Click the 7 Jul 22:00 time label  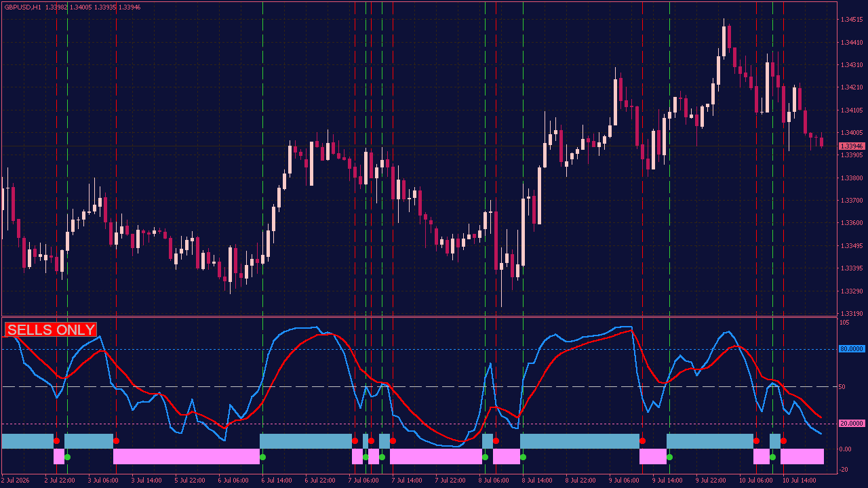[x=450, y=480]
